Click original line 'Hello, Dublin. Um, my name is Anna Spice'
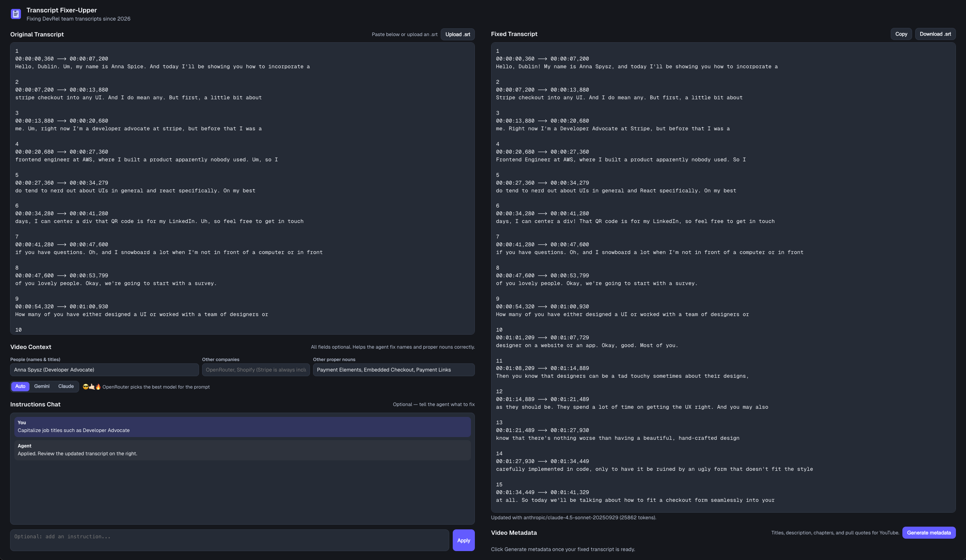966x560 pixels. click(162, 66)
